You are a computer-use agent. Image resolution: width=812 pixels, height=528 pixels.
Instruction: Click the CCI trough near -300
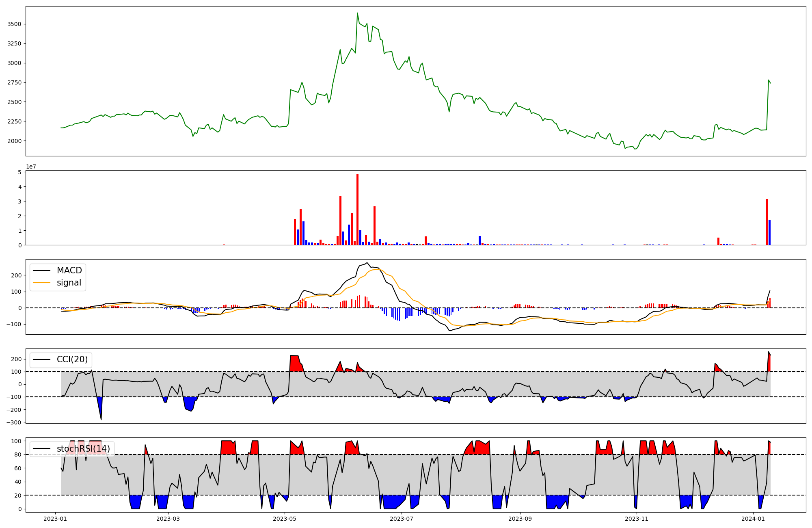pos(101,419)
